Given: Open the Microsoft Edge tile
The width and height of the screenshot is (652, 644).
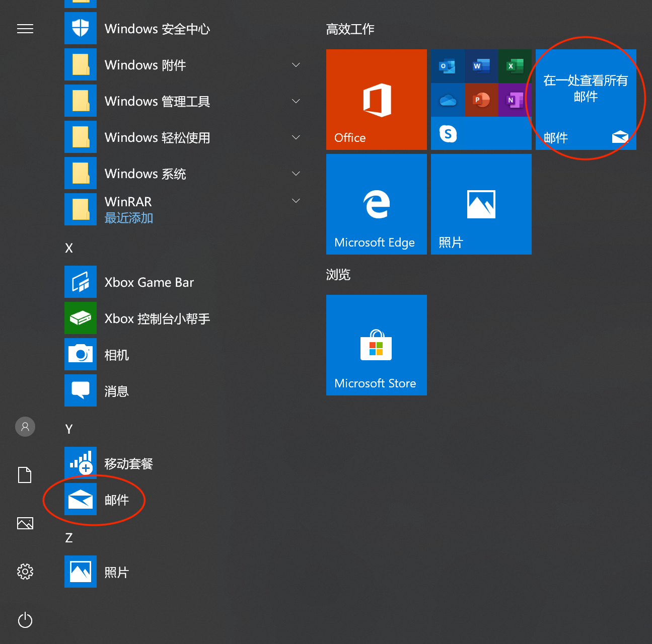Looking at the screenshot, I should [376, 204].
